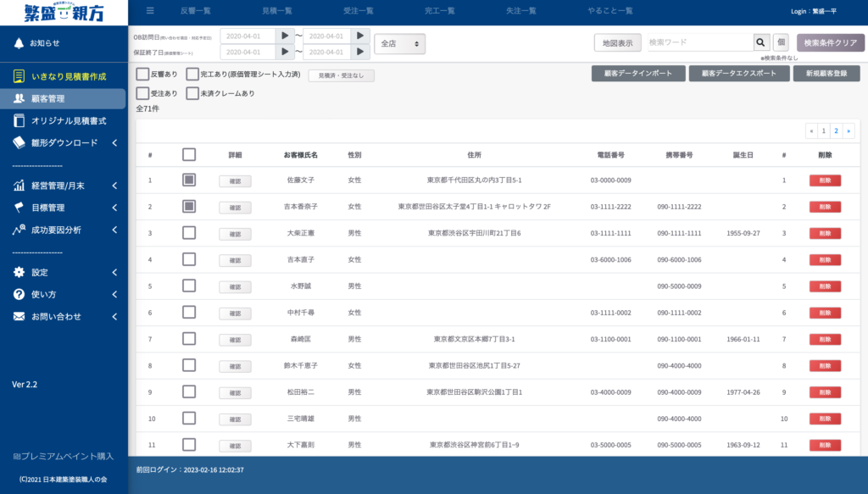868x494 pixels.
Task: Open the 失注一覧 top menu item
Action: (x=521, y=10)
